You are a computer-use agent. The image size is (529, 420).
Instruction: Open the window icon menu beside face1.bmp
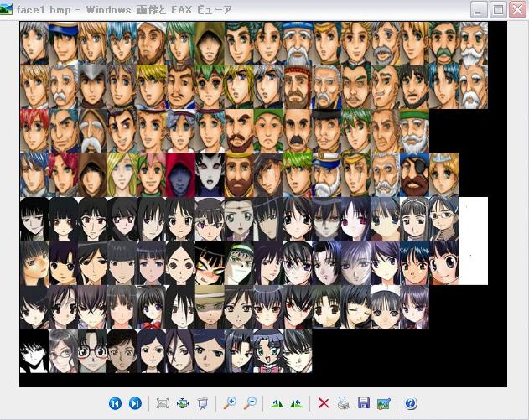[x=6, y=9]
